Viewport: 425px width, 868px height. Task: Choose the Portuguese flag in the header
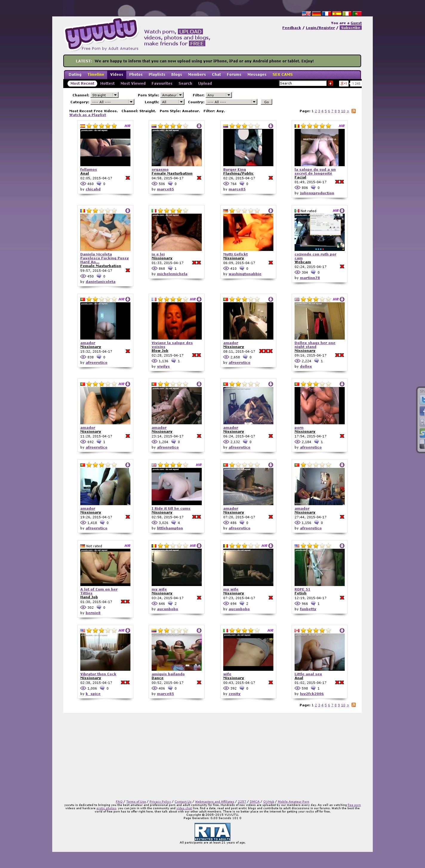357,14
